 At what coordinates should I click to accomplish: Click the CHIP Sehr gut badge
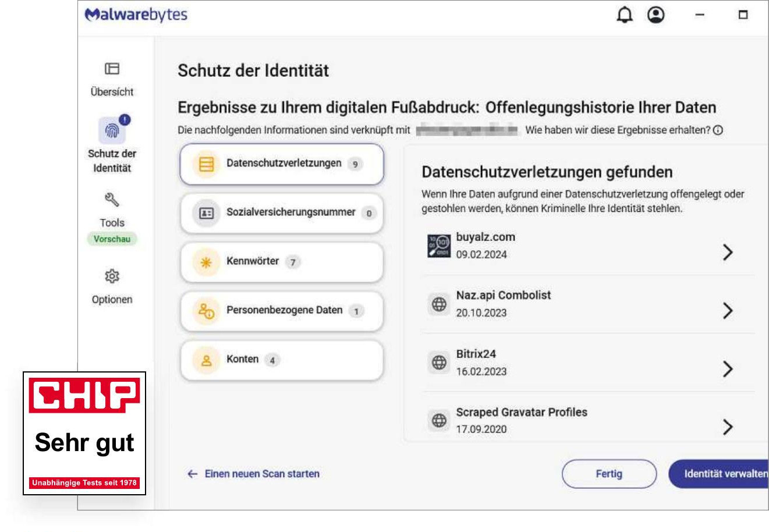(x=84, y=434)
